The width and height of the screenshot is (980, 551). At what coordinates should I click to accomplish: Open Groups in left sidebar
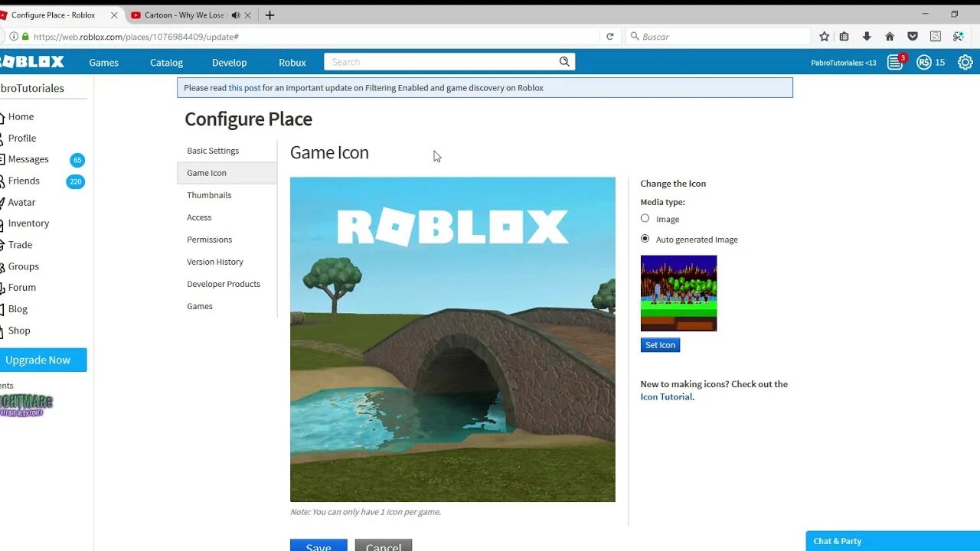pyautogui.click(x=23, y=266)
